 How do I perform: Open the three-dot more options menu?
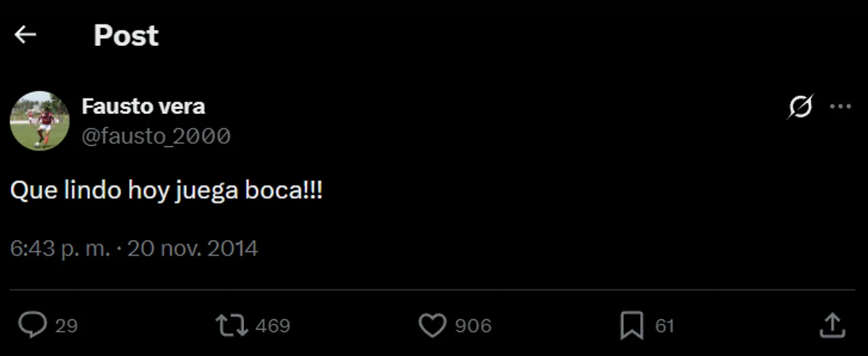pos(840,106)
